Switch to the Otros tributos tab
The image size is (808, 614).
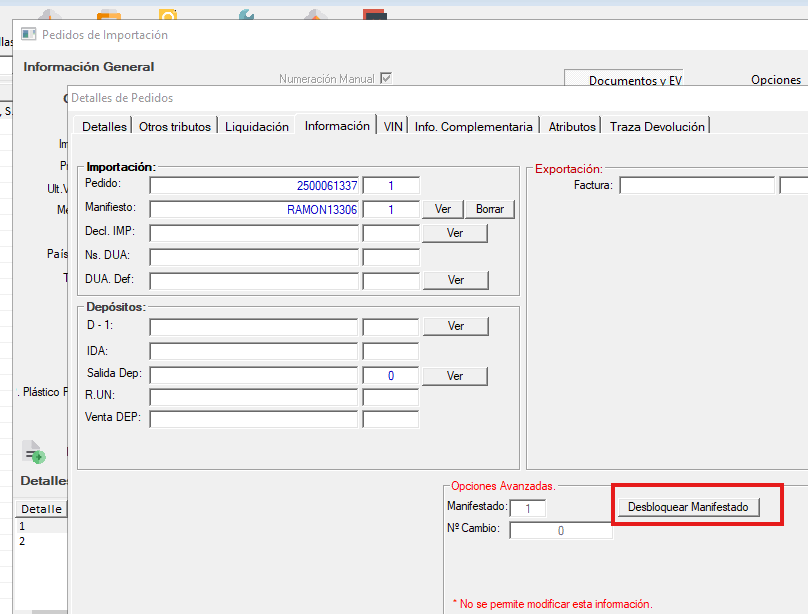(x=175, y=127)
